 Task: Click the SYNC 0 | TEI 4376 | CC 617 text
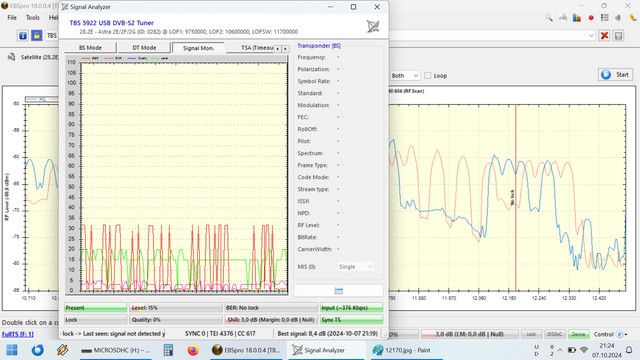tap(220, 333)
